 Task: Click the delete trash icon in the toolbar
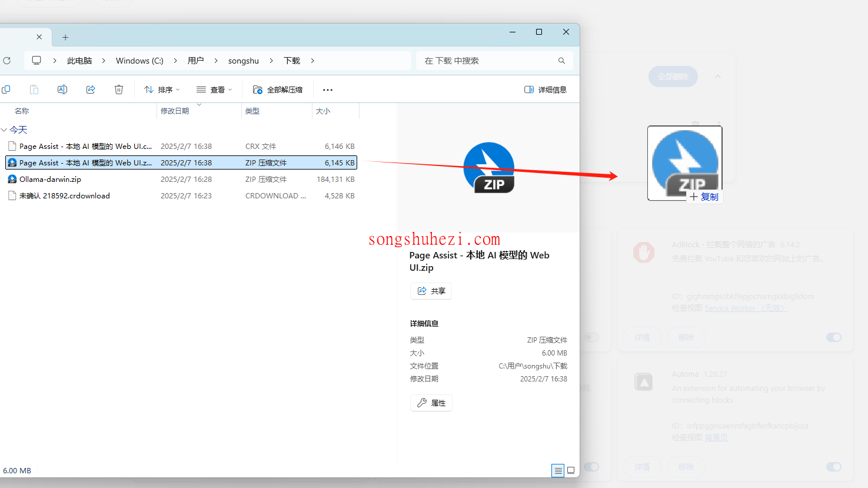(x=119, y=89)
